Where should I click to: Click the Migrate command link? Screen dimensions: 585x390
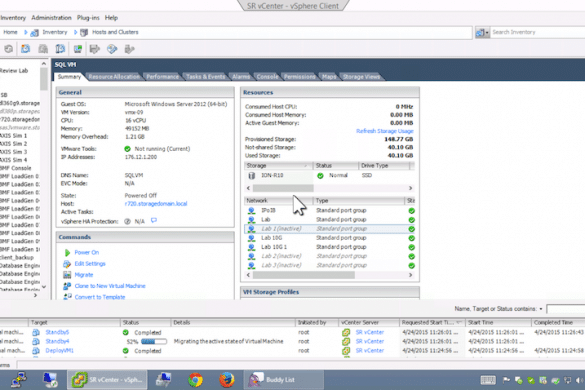pos(84,275)
